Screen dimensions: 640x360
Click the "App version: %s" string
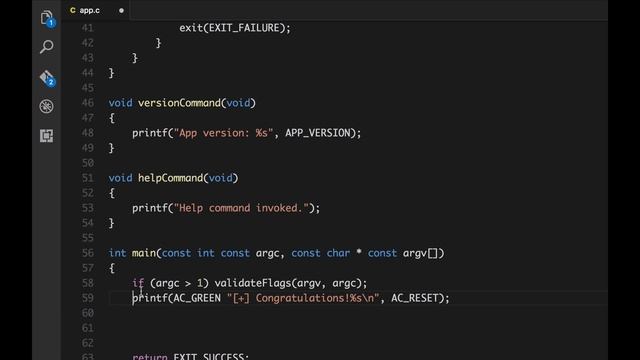pos(223,133)
